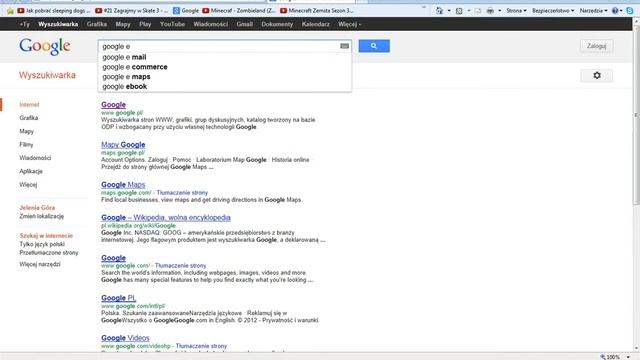Open Mapy in top Google bar
This screenshot has width=640, height=360.
(x=123, y=24)
